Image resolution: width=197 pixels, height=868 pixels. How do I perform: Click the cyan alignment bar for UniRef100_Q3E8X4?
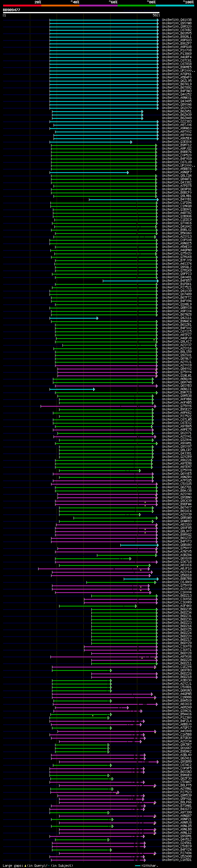click(x=91, y=142)
